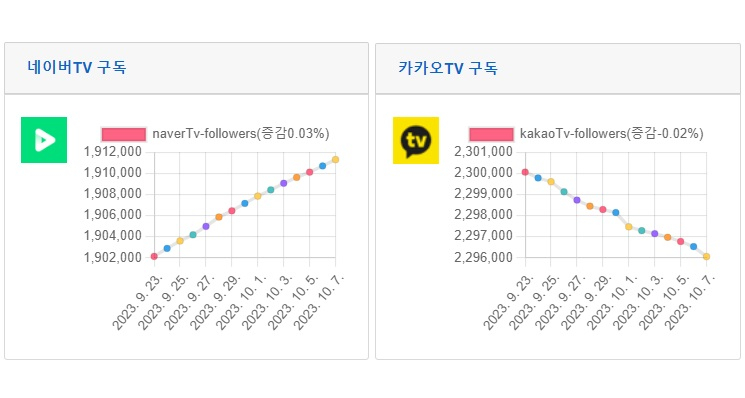Click the purple 9.27 point on Naver chart
This screenshot has width=745, height=398.
(x=206, y=227)
